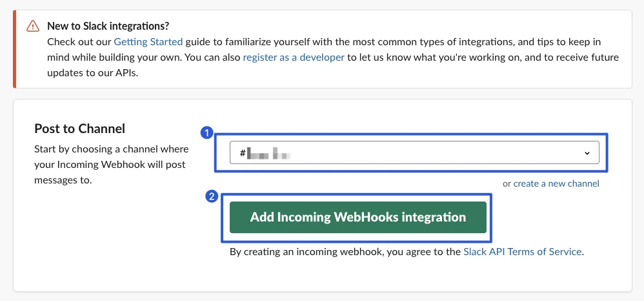
Task: Click the blue step 2 badge
Action: pyautogui.click(x=211, y=197)
